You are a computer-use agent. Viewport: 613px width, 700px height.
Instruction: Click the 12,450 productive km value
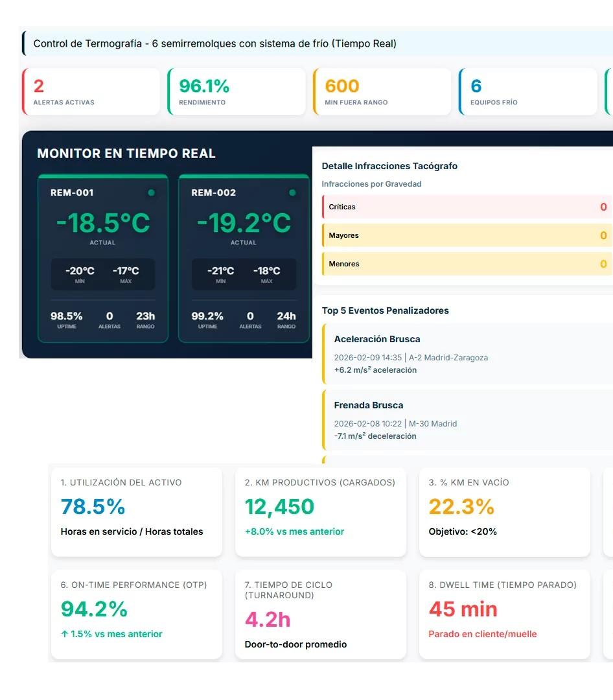[x=279, y=507]
